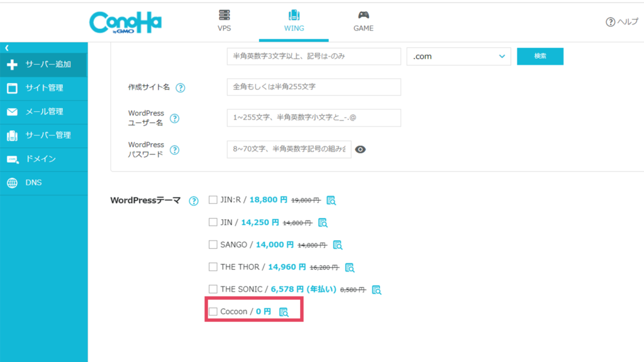Click the domain name input field
This screenshot has width=644, height=362.
(314, 56)
